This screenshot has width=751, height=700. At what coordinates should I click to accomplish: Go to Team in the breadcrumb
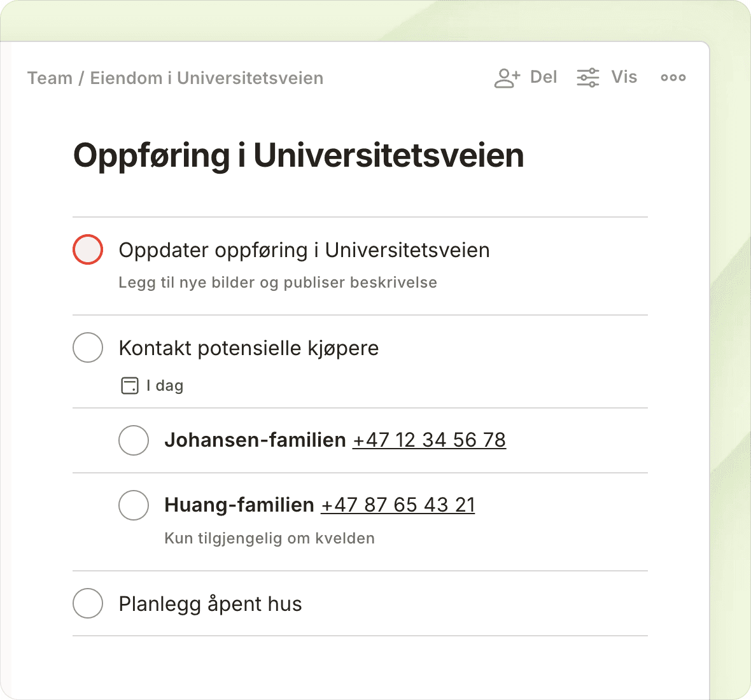pos(50,78)
